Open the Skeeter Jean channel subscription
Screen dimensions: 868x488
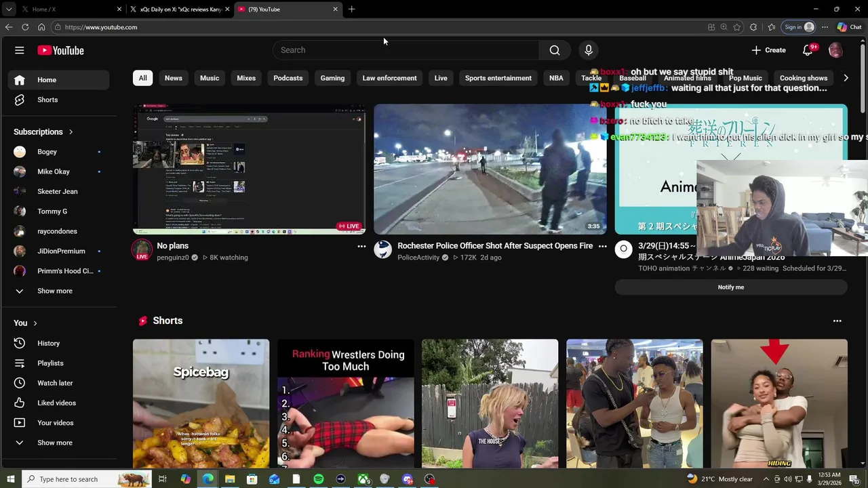[x=58, y=191]
